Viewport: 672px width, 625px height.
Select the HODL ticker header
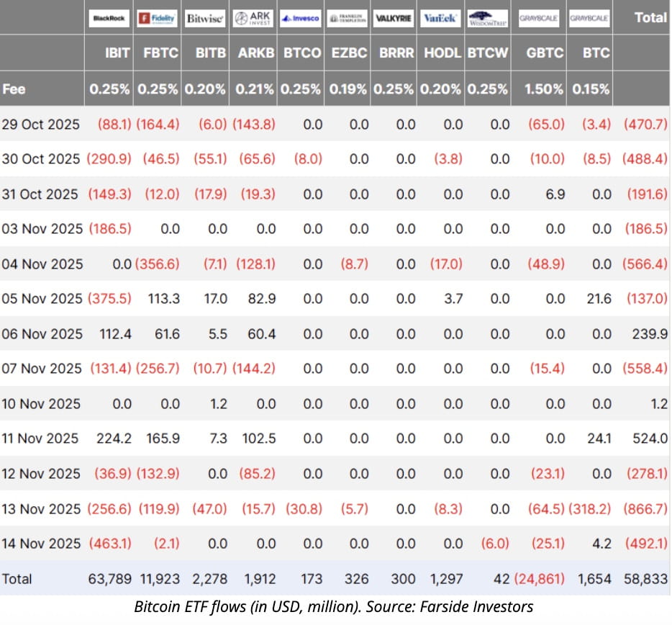coord(441,53)
